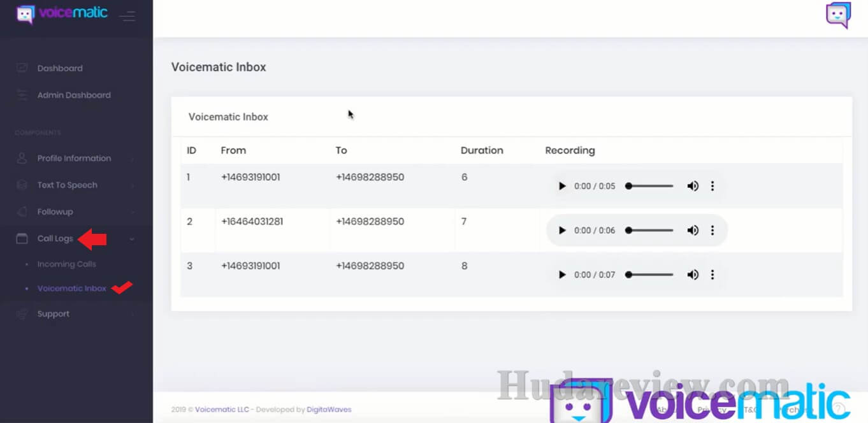Screen dimensions: 868x423
Task: Play the recording in row 3
Action: coord(562,275)
